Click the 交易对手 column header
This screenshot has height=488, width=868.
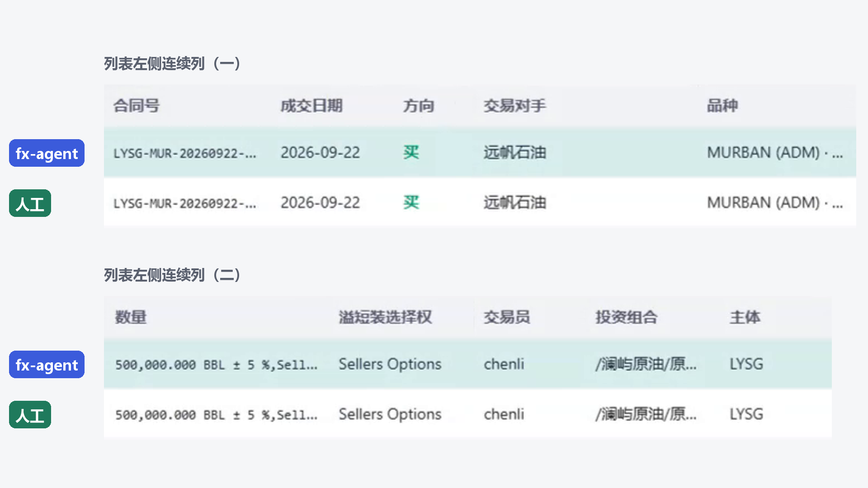point(515,106)
